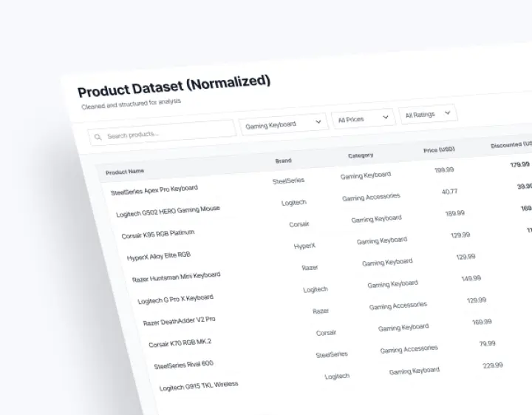Select Corsair K95 RGB Platinum
The width and height of the screenshot is (532, 415).
click(158, 234)
